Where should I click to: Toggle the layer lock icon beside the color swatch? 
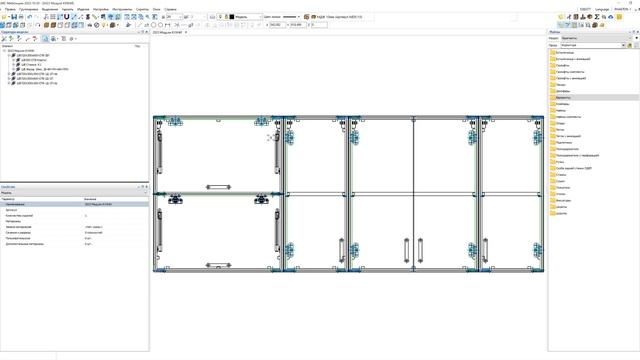(226, 17)
